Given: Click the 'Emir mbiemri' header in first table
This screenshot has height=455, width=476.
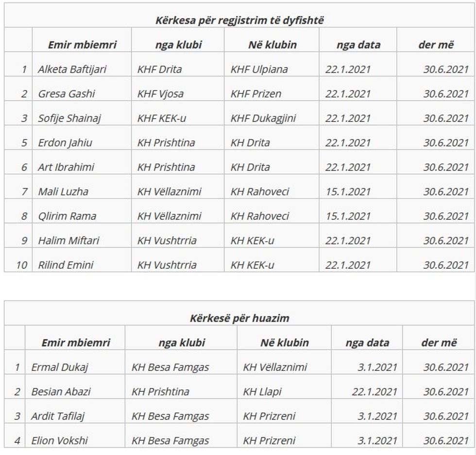Looking at the screenshot, I should [82, 45].
